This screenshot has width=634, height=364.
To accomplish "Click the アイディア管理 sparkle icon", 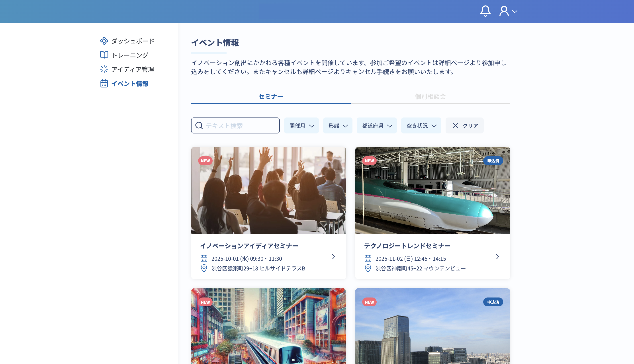I will pyautogui.click(x=104, y=69).
